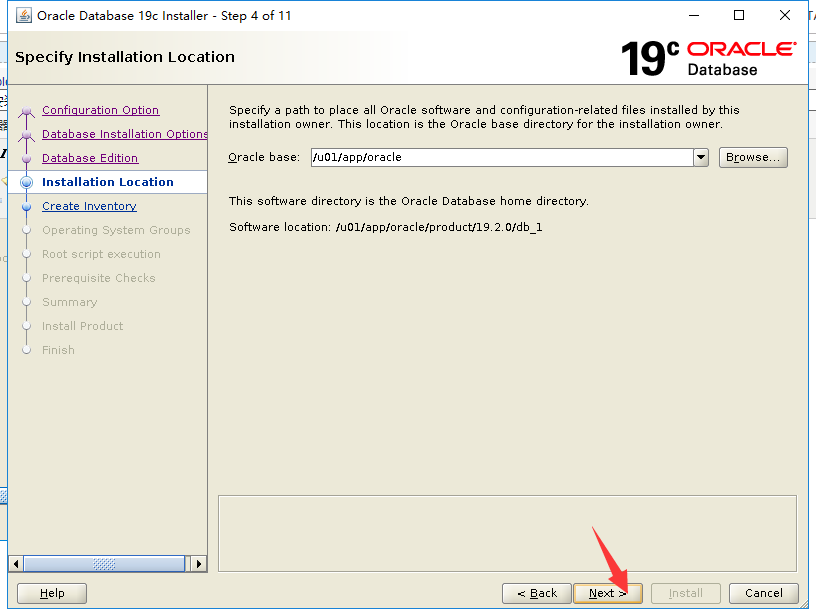Image resolution: width=816 pixels, height=616 pixels.
Task: Click the disabled Install button
Action: tap(685, 593)
